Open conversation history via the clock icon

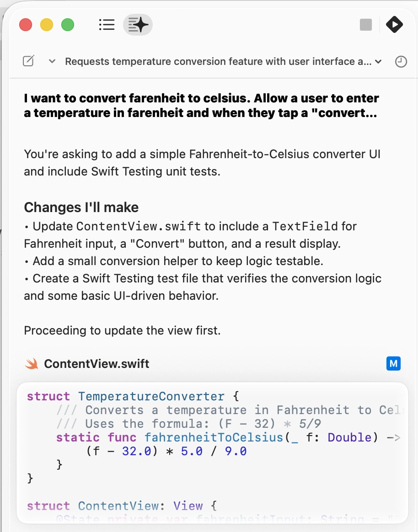click(x=401, y=62)
